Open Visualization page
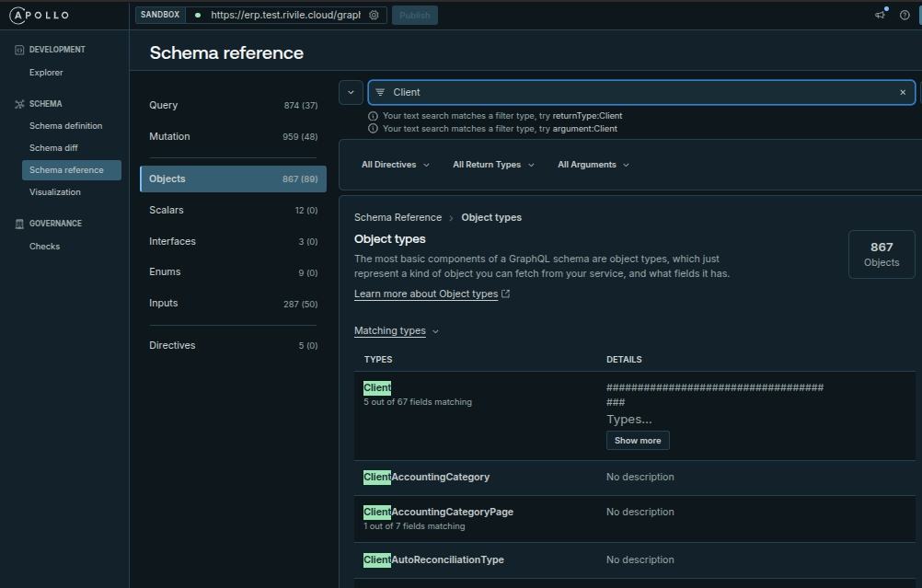 (55, 192)
